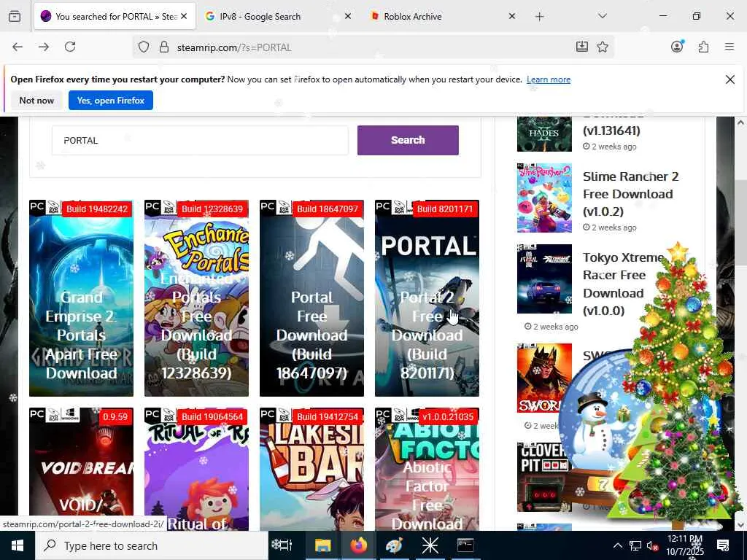Open the Extensions puzzle icon
This screenshot has width=747, height=560.
703,47
